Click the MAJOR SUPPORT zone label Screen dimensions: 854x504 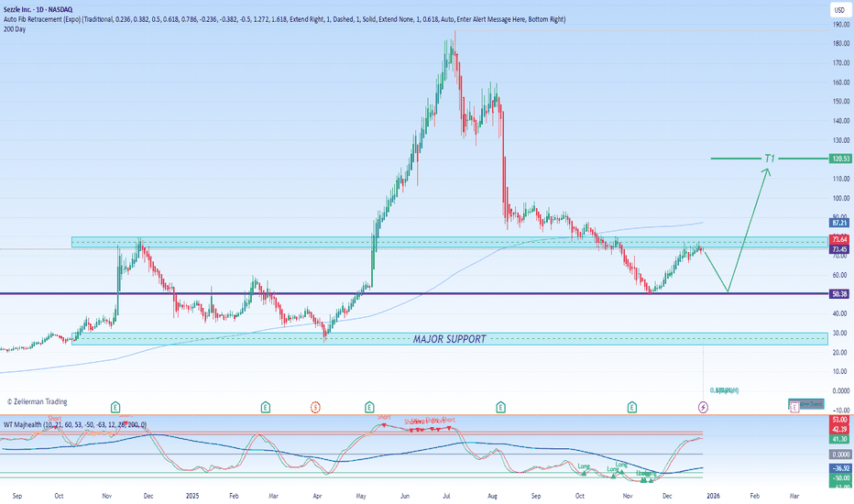click(449, 339)
